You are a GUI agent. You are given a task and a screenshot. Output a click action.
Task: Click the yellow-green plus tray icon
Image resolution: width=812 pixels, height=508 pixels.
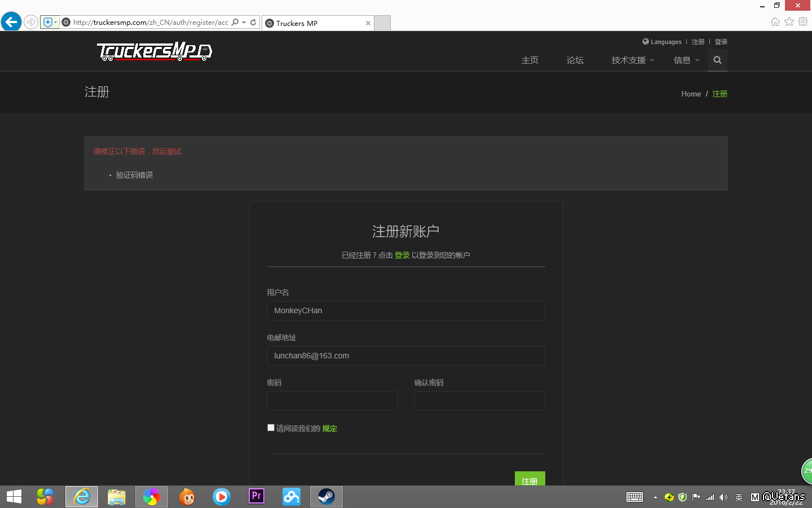click(x=669, y=497)
